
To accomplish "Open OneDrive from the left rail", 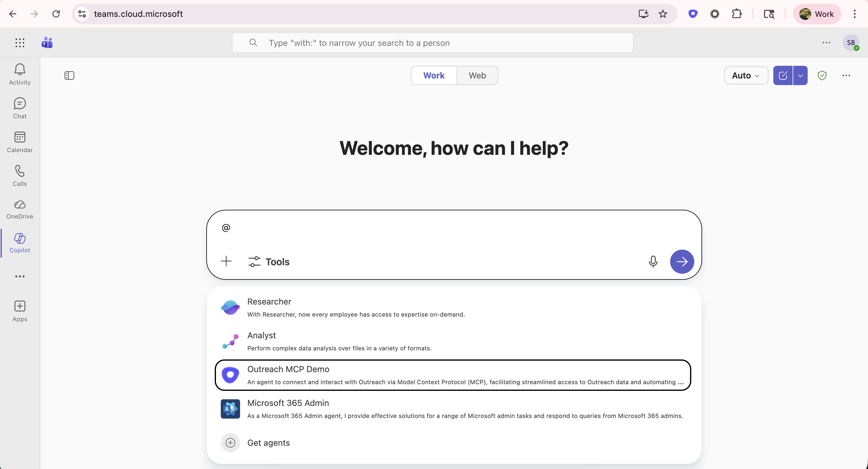I will pyautogui.click(x=20, y=209).
